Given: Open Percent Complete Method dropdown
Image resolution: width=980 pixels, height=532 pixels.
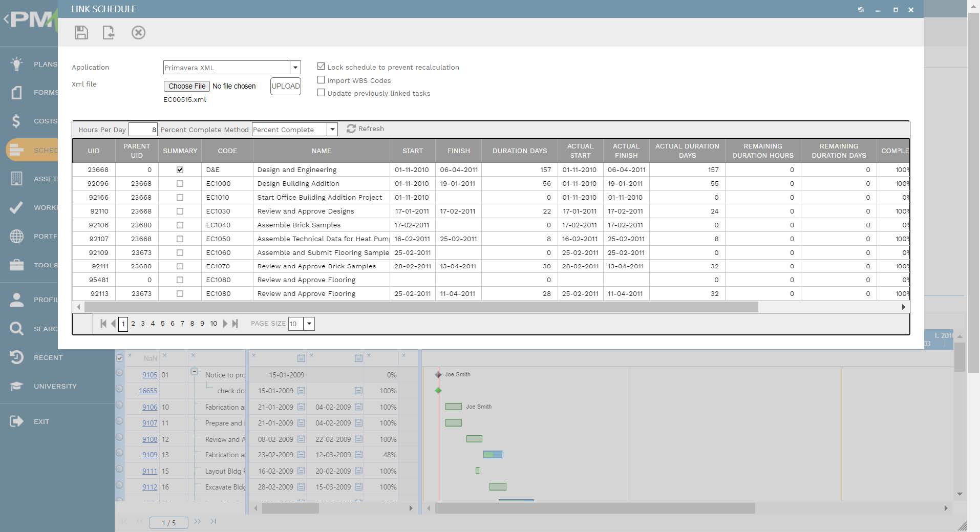Looking at the screenshot, I should (x=294, y=130).
